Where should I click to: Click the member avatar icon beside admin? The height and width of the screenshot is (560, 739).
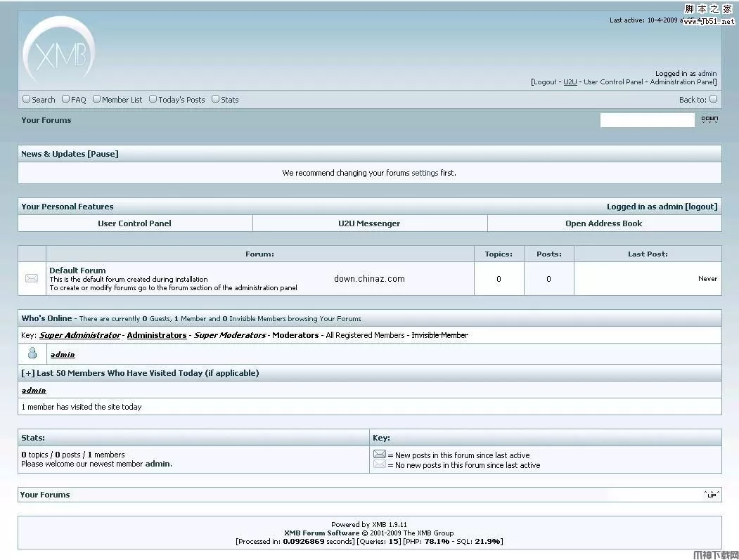[32, 353]
